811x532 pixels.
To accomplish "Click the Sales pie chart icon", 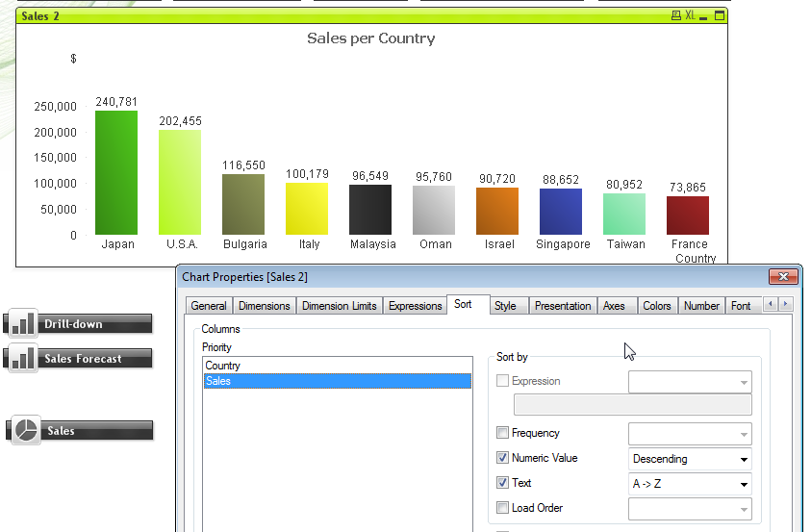I will coord(26,430).
